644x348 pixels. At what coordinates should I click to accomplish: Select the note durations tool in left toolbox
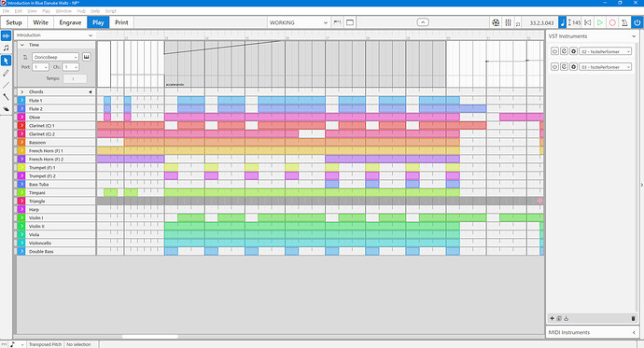point(7,49)
